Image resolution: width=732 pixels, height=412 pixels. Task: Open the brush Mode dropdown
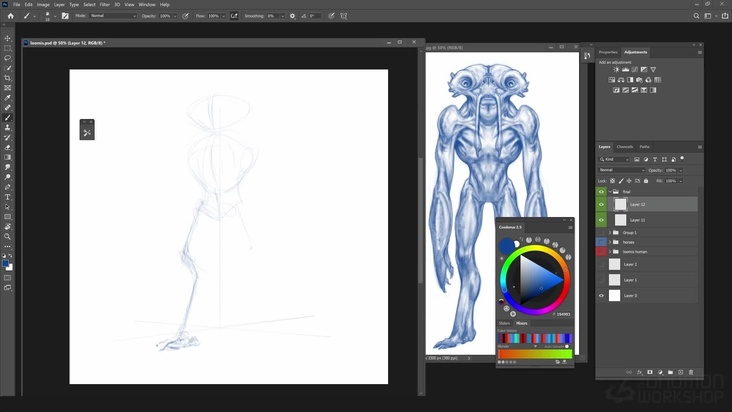[113, 16]
